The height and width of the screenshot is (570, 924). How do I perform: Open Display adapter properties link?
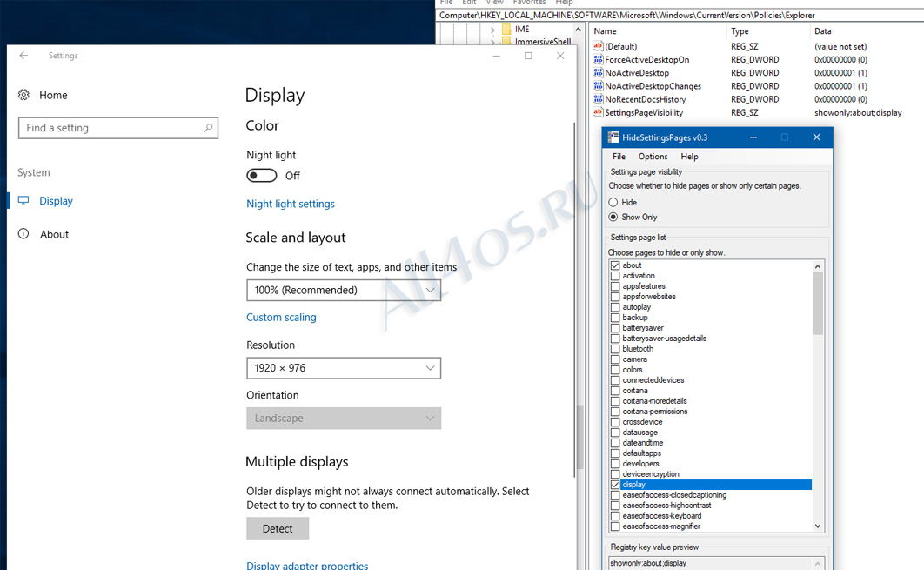(307, 566)
